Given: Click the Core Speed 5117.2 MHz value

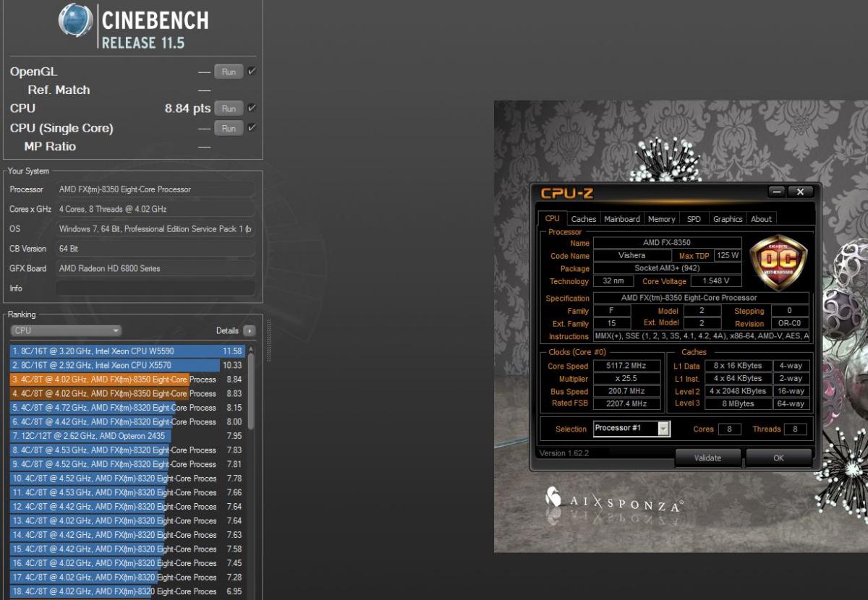Looking at the screenshot, I should 626,367.
